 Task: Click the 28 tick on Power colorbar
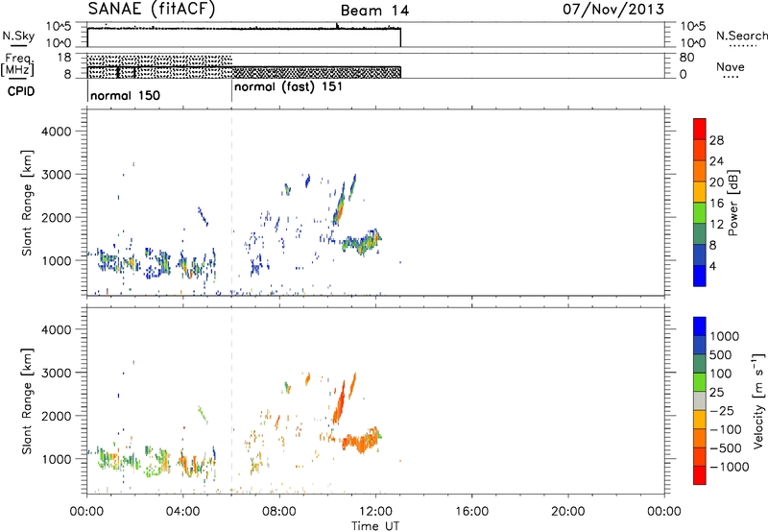tap(716, 140)
